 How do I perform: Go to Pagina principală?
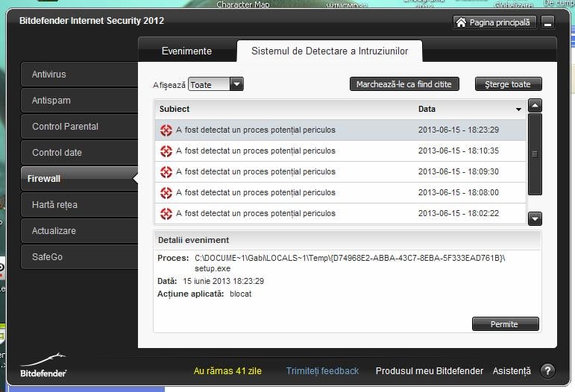coord(494,22)
